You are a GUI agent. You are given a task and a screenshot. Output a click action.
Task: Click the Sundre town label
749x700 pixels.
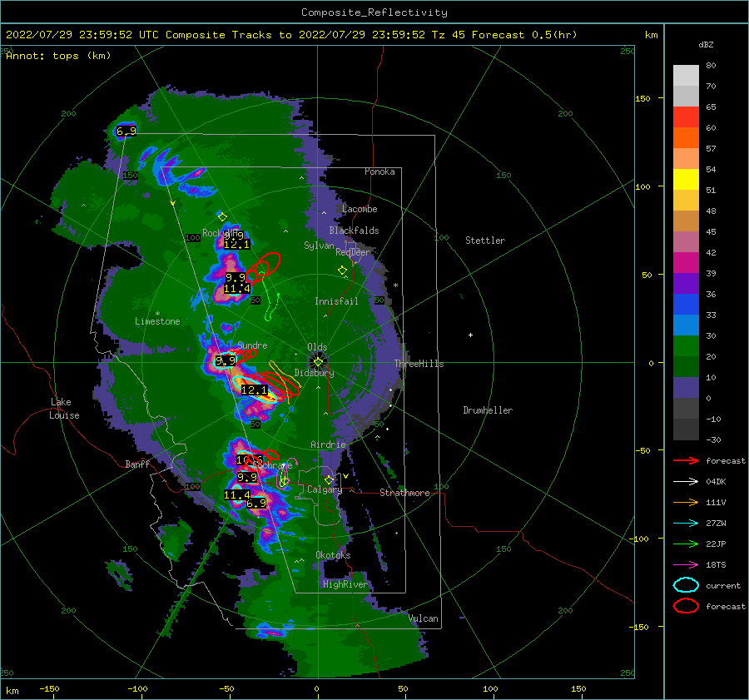click(x=253, y=345)
